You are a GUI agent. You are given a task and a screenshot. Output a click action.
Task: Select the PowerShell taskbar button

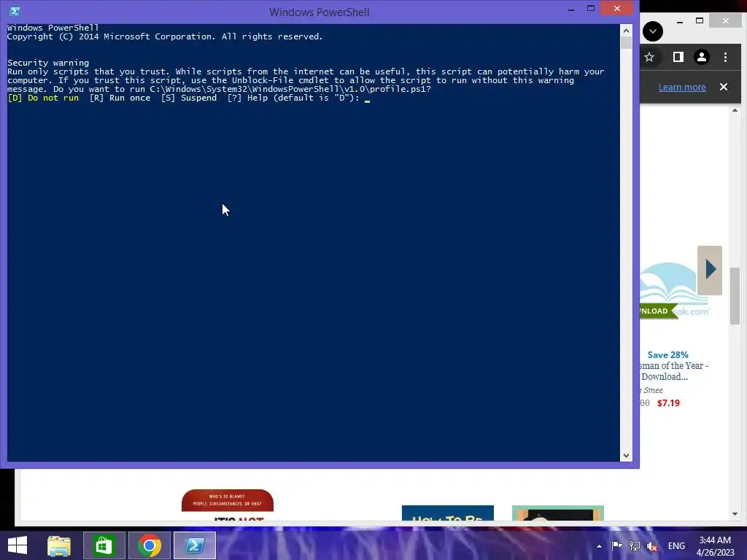tap(194, 545)
